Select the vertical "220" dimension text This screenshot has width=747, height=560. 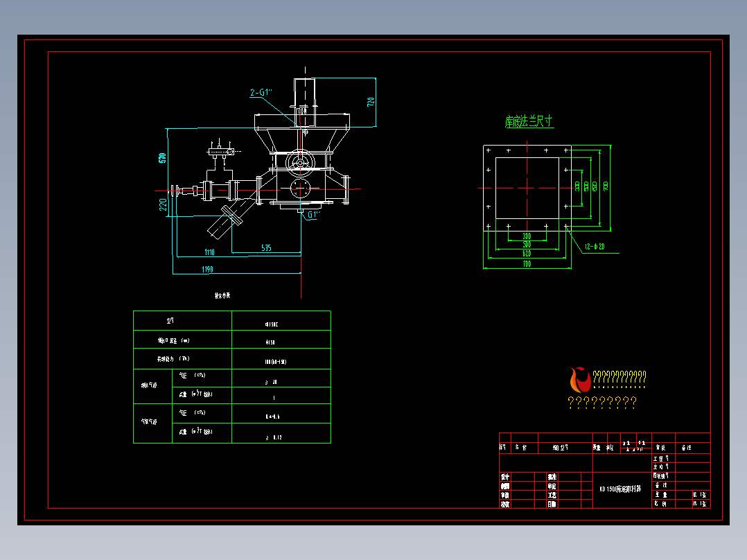[162, 205]
